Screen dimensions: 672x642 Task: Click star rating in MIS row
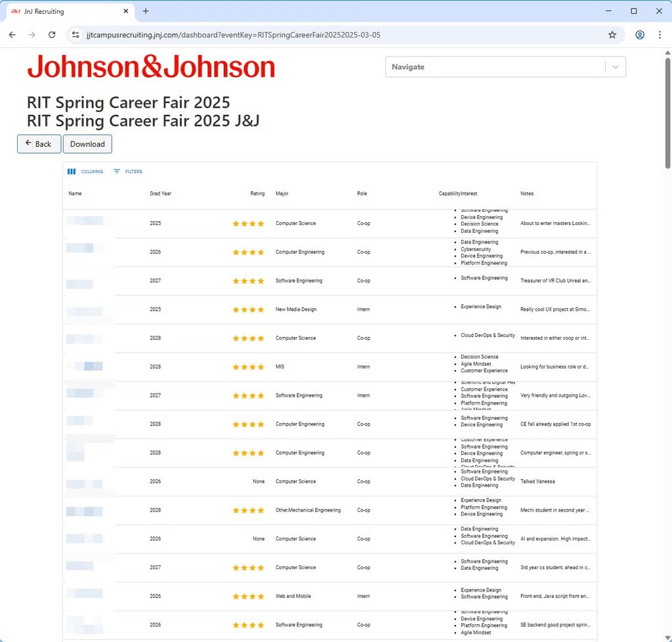pos(249,367)
